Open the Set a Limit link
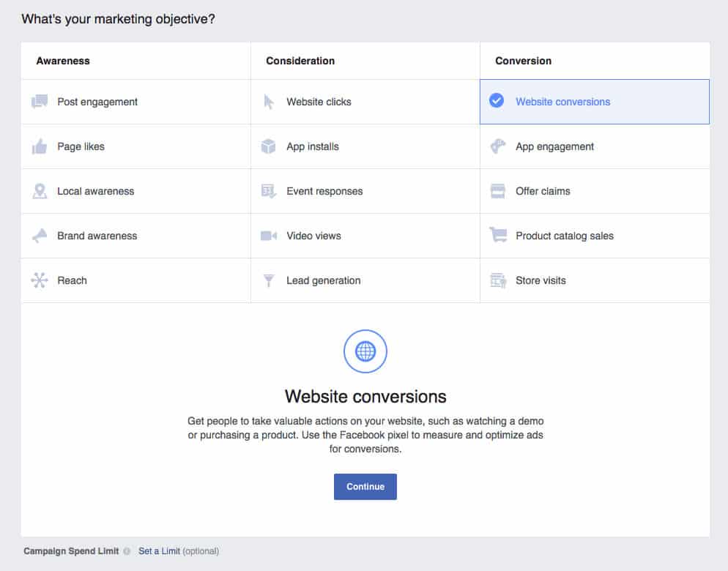 point(159,551)
